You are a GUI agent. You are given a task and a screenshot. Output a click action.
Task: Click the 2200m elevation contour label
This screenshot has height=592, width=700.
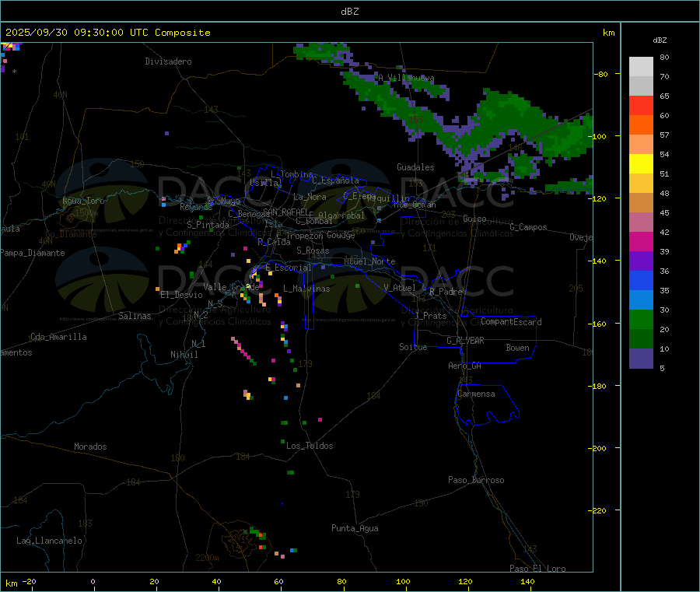click(207, 558)
